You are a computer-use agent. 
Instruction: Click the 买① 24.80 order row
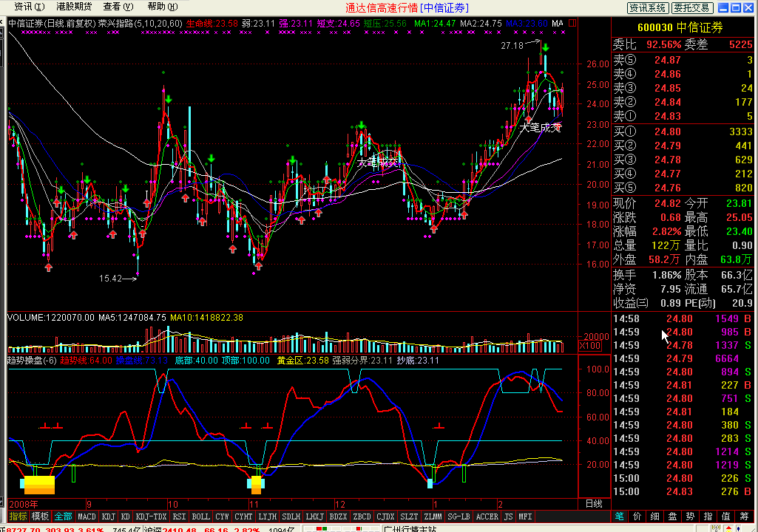click(x=683, y=132)
